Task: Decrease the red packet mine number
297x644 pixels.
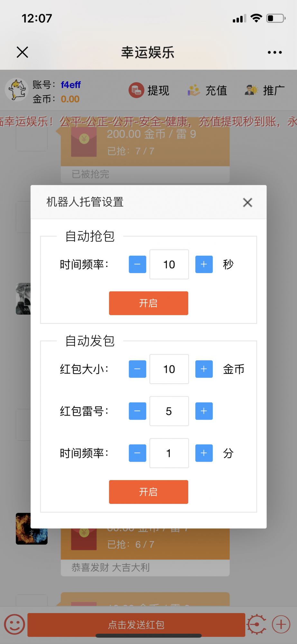Action: pyautogui.click(x=137, y=411)
